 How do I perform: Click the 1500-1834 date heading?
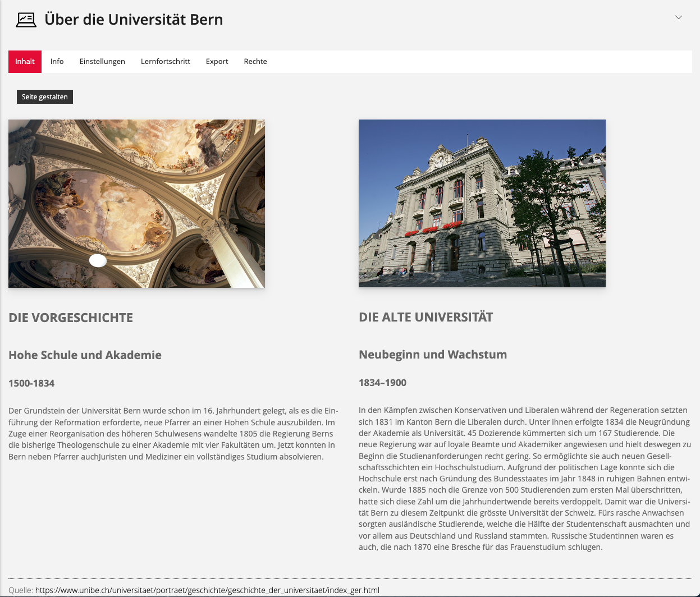click(x=31, y=383)
